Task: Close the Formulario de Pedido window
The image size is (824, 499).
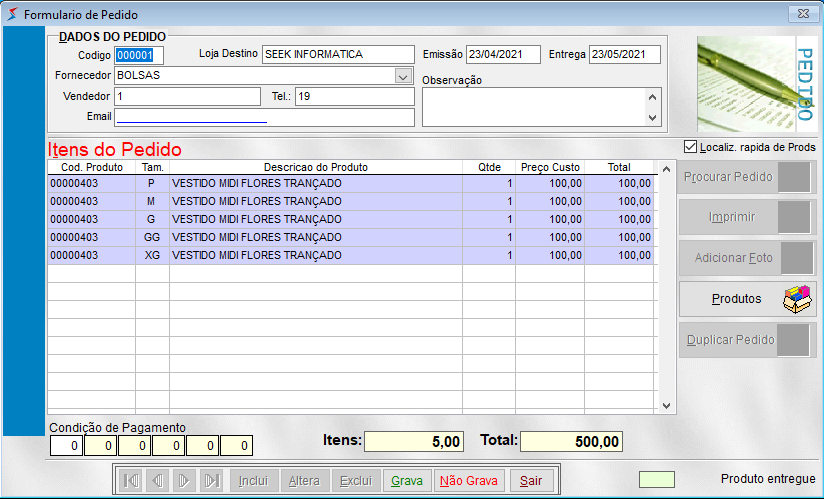Action: tap(801, 14)
